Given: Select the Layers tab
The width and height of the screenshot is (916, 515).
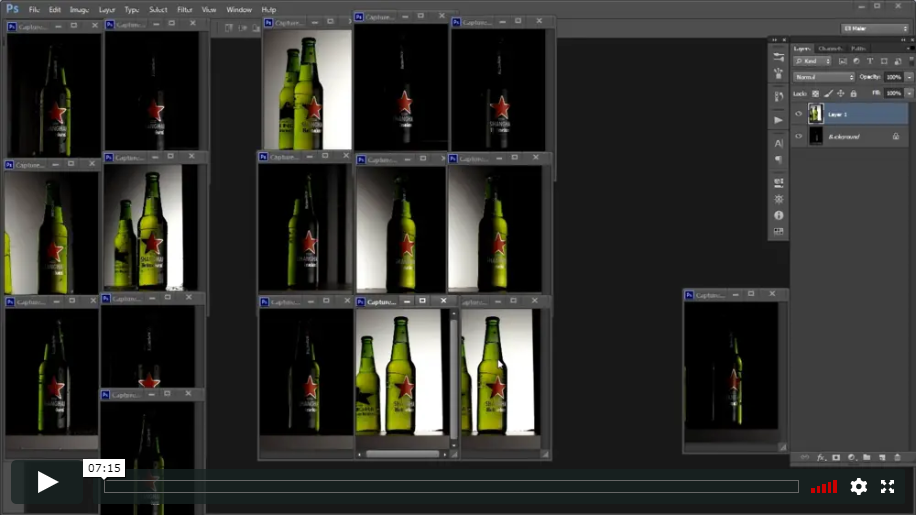Looking at the screenshot, I should click(802, 48).
